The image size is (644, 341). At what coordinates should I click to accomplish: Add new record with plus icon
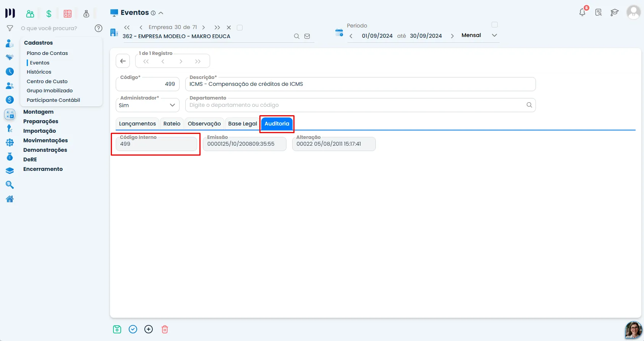[149, 329]
